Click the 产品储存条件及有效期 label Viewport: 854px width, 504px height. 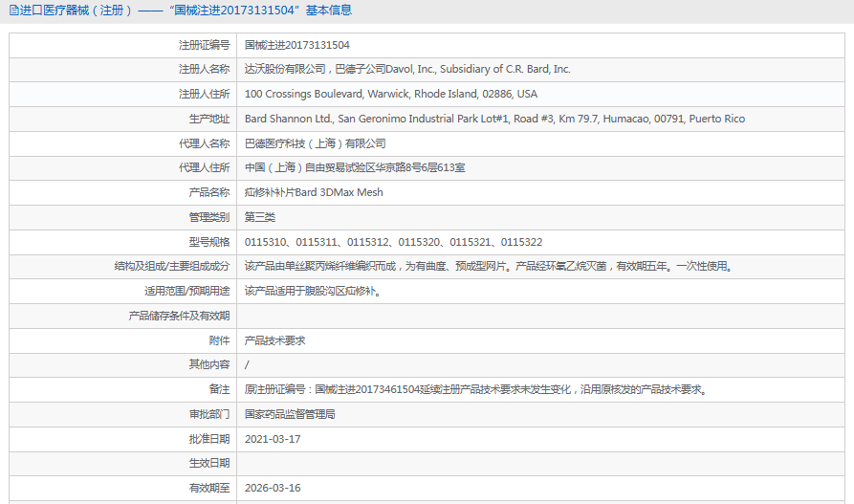(179, 316)
